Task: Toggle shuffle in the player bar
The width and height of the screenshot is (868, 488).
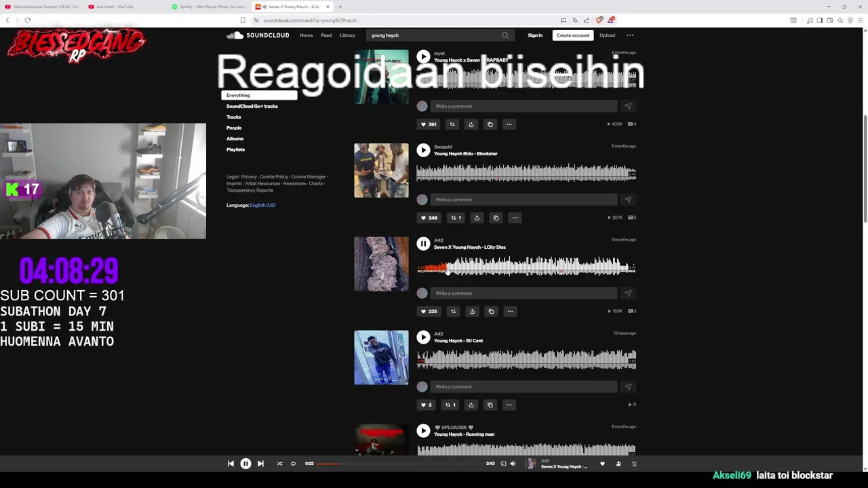Action: click(279, 464)
